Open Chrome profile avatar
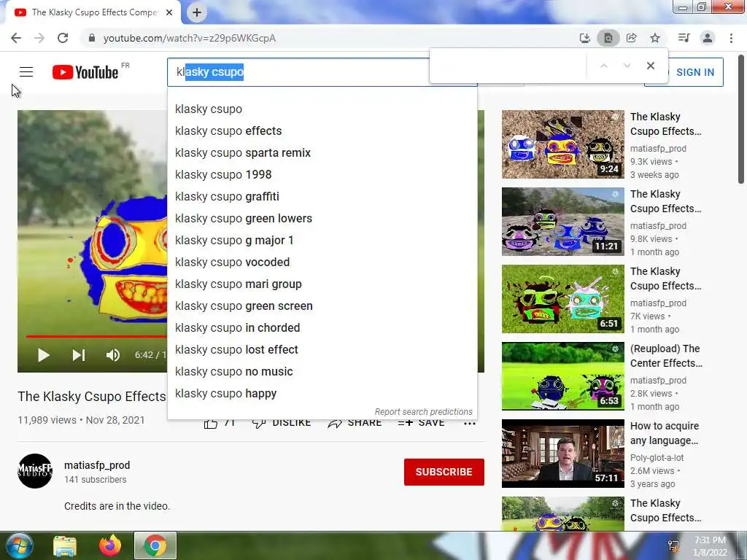This screenshot has width=747, height=560. tap(708, 38)
